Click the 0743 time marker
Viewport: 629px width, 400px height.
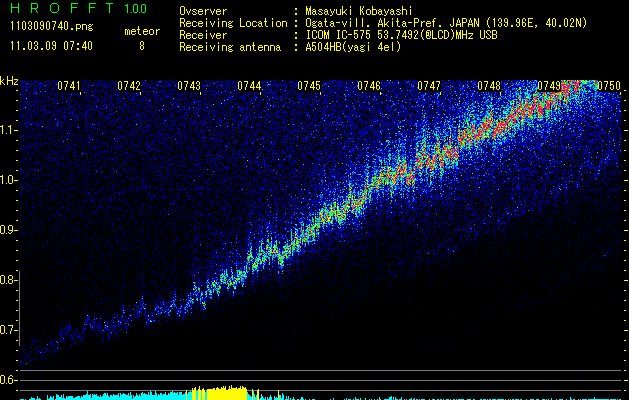189,86
